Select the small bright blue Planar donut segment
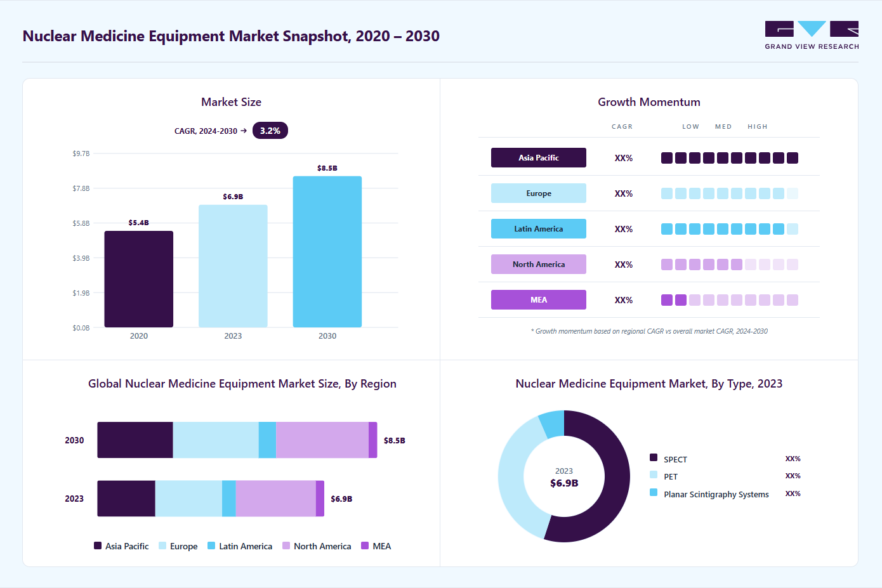The image size is (882, 588). [553, 424]
